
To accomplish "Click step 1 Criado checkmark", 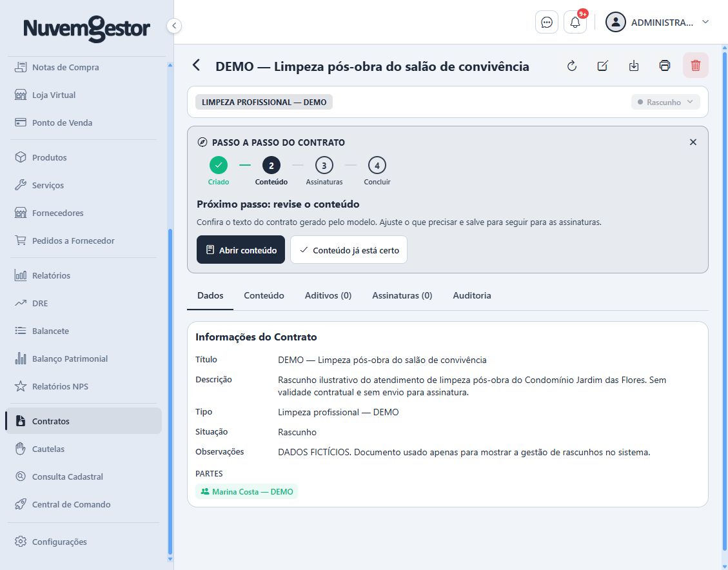I will point(218,165).
